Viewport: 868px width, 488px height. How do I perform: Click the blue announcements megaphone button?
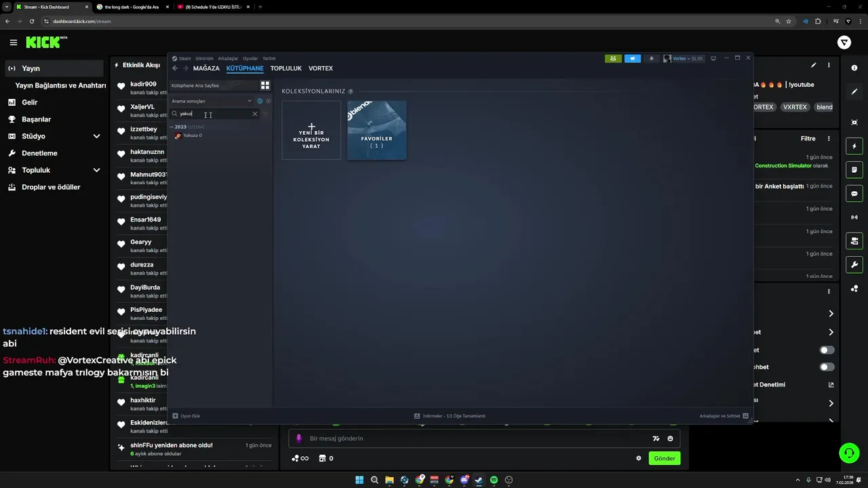tap(632, 58)
